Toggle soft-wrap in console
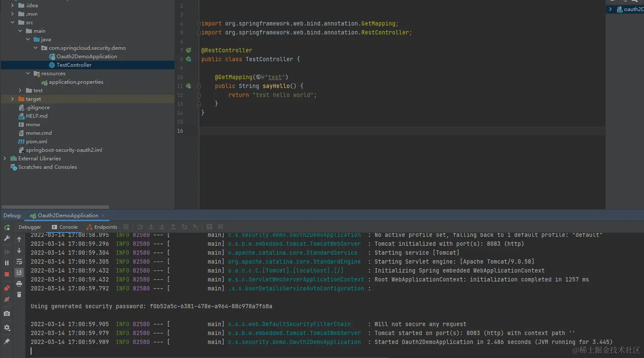Image resolution: width=644 pixels, height=358 pixels. [19, 261]
